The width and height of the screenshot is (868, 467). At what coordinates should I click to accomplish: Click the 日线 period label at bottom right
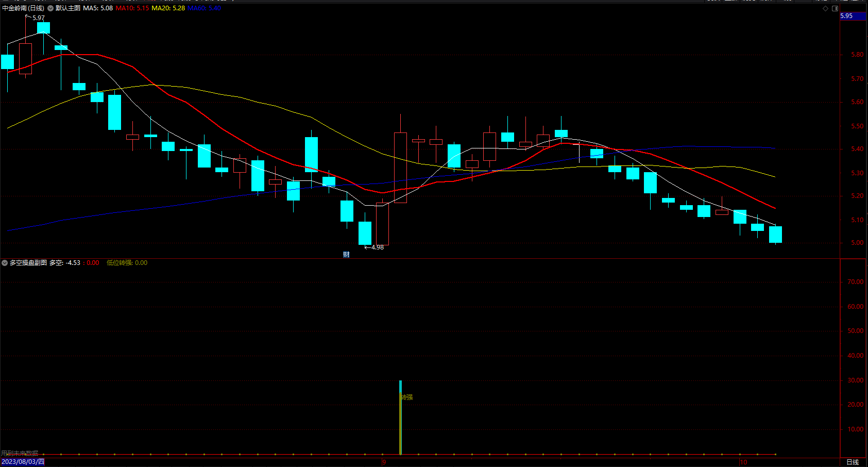click(x=853, y=462)
